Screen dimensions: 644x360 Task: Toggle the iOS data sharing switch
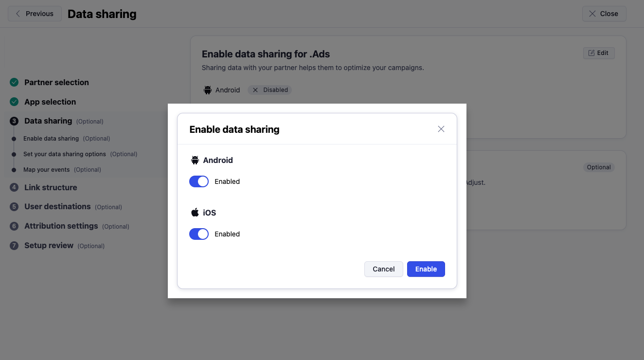coord(199,234)
